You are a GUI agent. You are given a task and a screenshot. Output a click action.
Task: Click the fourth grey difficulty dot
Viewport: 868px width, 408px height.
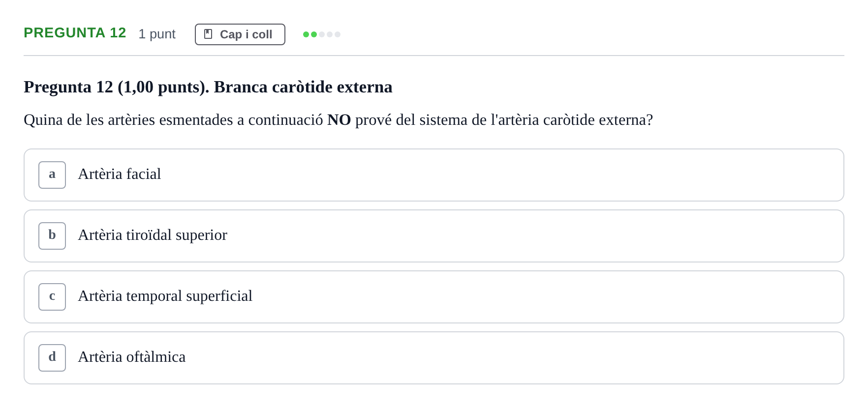tap(330, 34)
